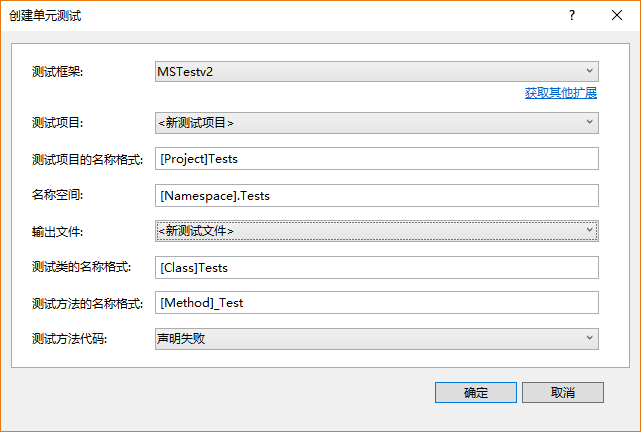Open the 测试方法代码 声明失败 dropdown
The width and height of the screenshot is (641, 432).
[370, 339]
